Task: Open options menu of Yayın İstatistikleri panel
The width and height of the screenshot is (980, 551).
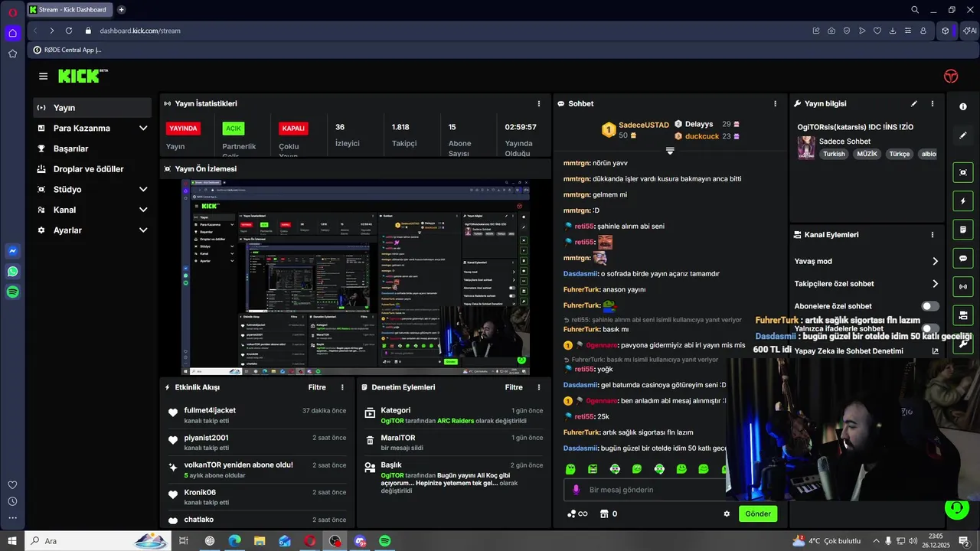Action: [x=539, y=103]
